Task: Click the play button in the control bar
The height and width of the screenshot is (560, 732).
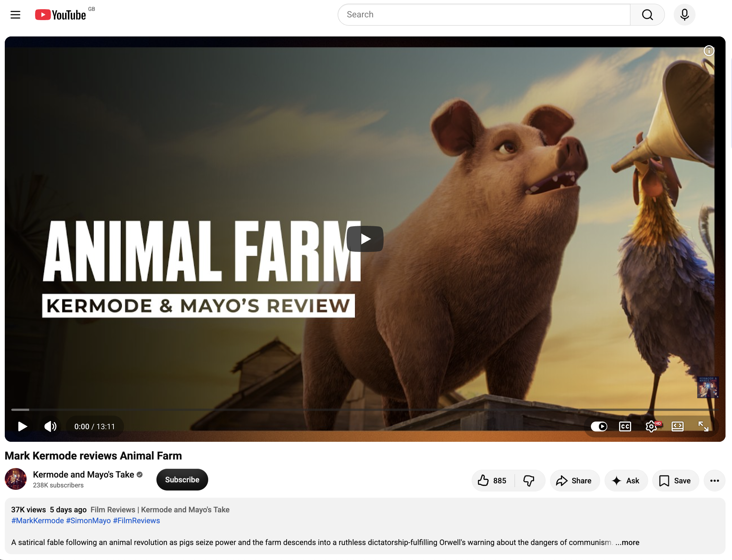Action: pyautogui.click(x=22, y=426)
